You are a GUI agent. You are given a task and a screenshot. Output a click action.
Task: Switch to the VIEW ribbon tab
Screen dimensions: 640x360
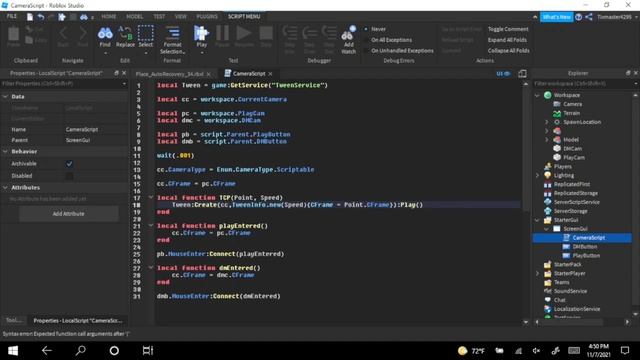point(180,17)
